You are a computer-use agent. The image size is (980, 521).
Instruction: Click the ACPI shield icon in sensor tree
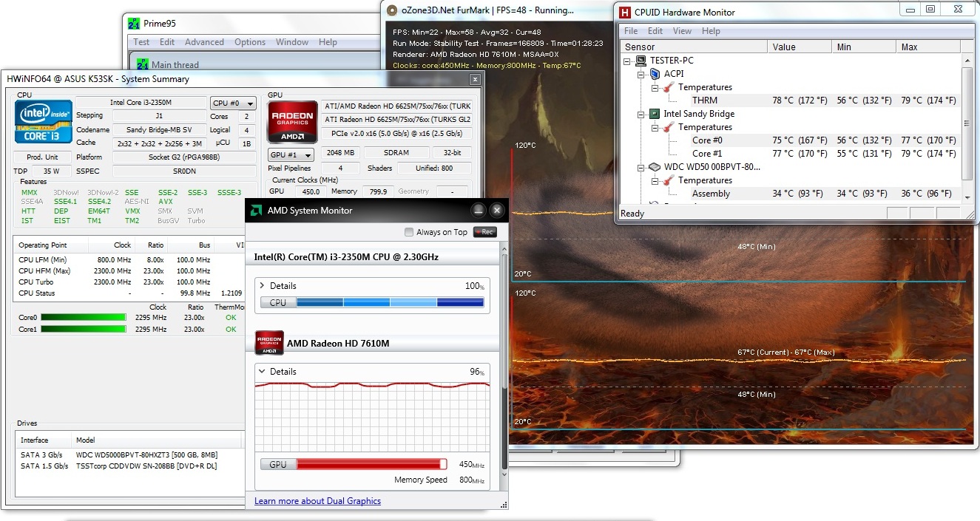(654, 74)
